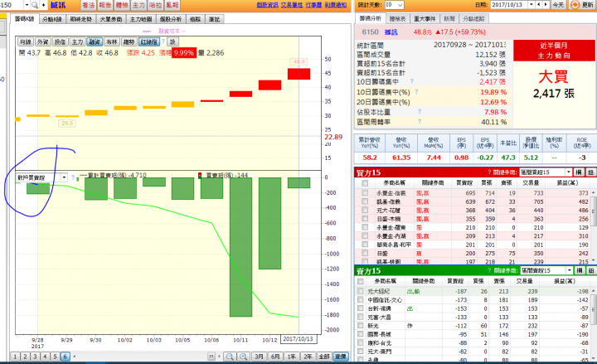Click the red question icon in 買方15 header
This screenshot has width=597, height=364.
point(489,172)
